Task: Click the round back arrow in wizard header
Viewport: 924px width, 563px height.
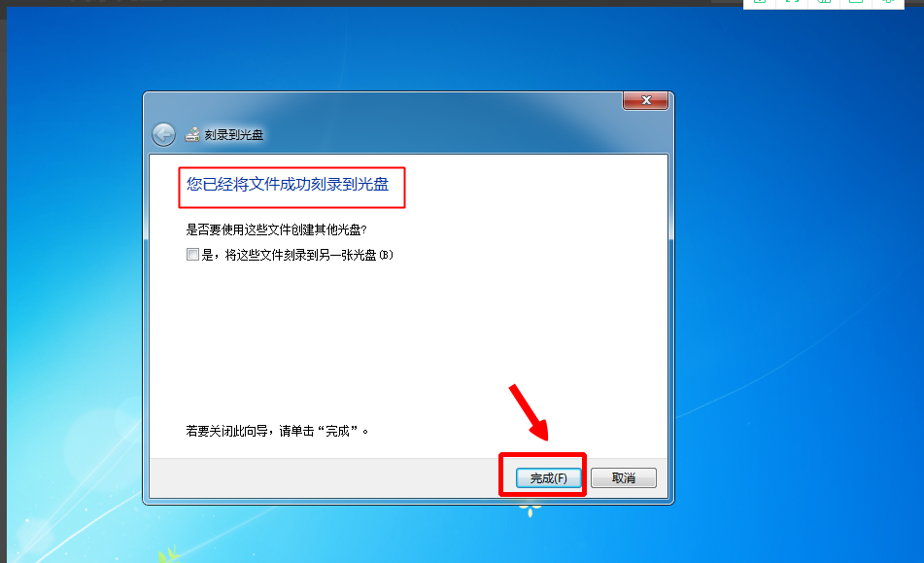Action: (163, 134)
